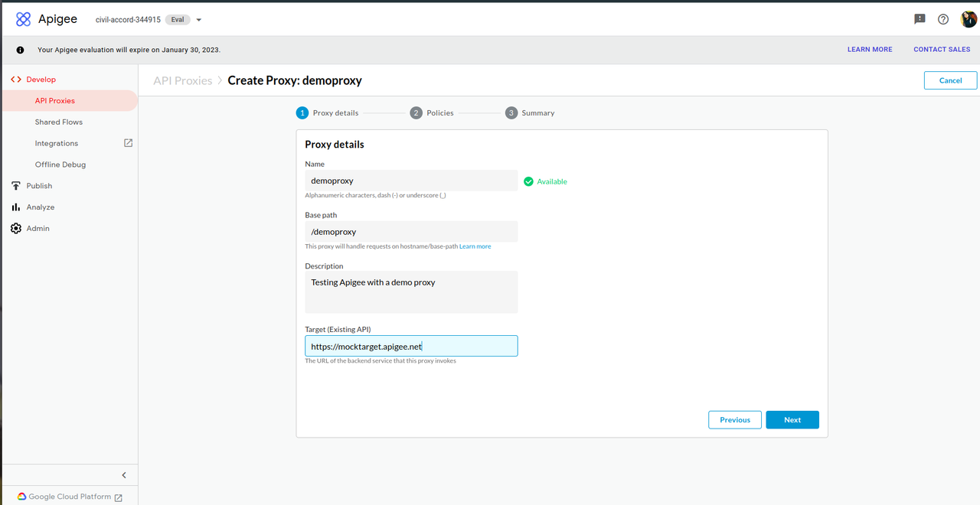
Task: Click the Publish icon
Action: point(16,186)
